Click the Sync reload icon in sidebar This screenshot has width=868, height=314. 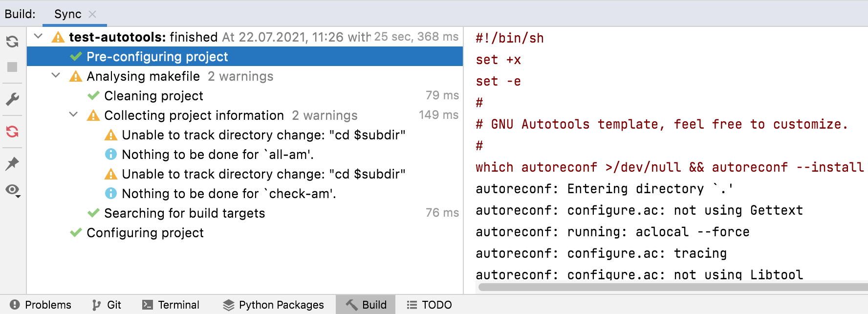(12, 42)
